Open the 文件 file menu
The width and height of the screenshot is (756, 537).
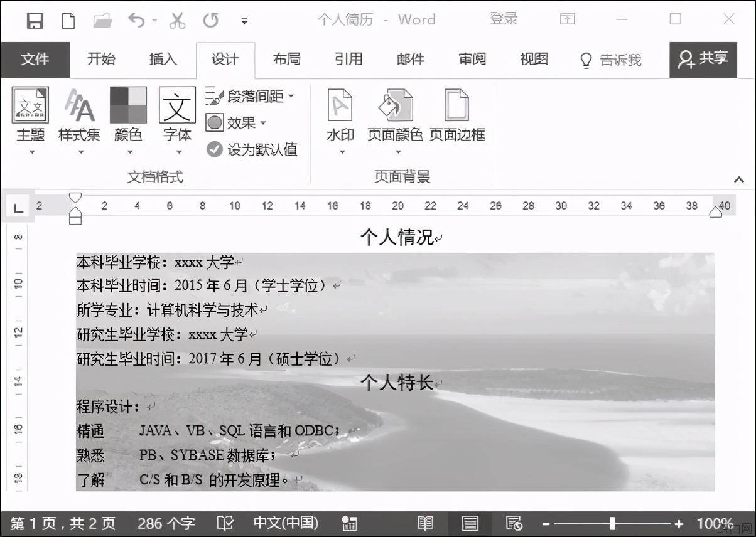[x=35, y=60]
